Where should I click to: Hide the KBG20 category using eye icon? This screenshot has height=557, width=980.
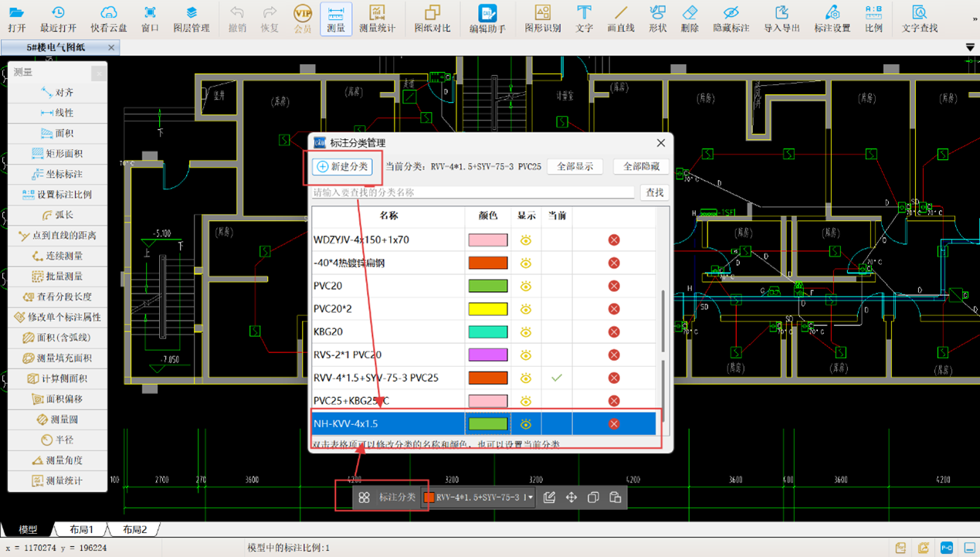pyautogui.click(x=526, y=332)
